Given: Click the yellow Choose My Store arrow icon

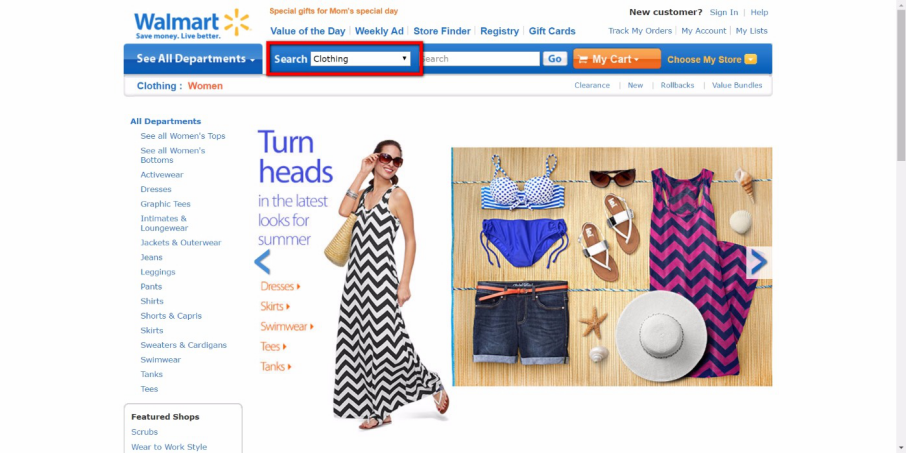Looking at the screenshot, I should click(x=750, y=59).
